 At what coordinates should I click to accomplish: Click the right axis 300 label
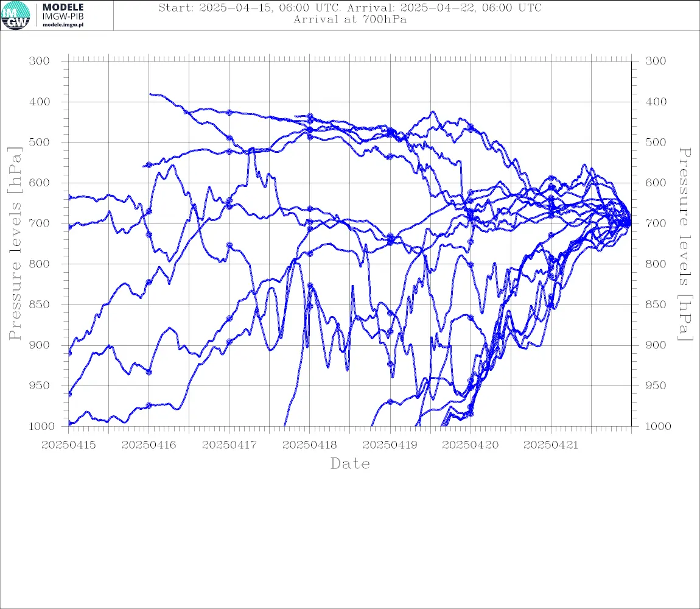click(x=656, y=61)
